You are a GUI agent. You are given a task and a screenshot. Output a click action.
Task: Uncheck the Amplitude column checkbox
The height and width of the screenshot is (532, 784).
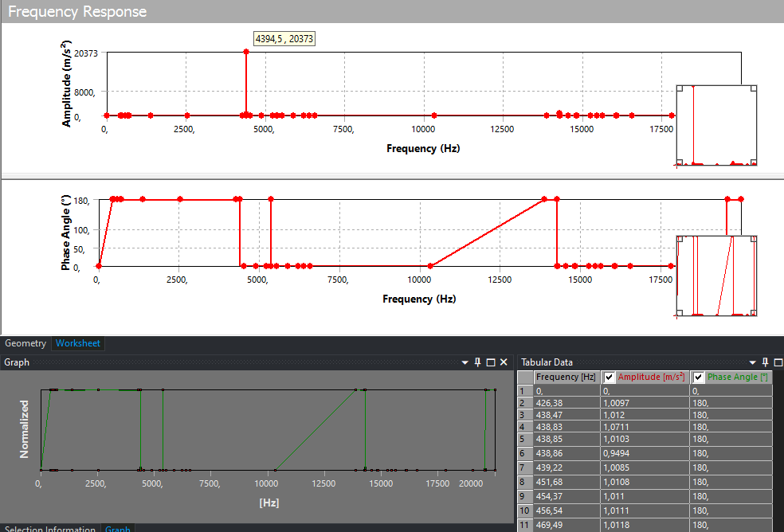(610, 377)
